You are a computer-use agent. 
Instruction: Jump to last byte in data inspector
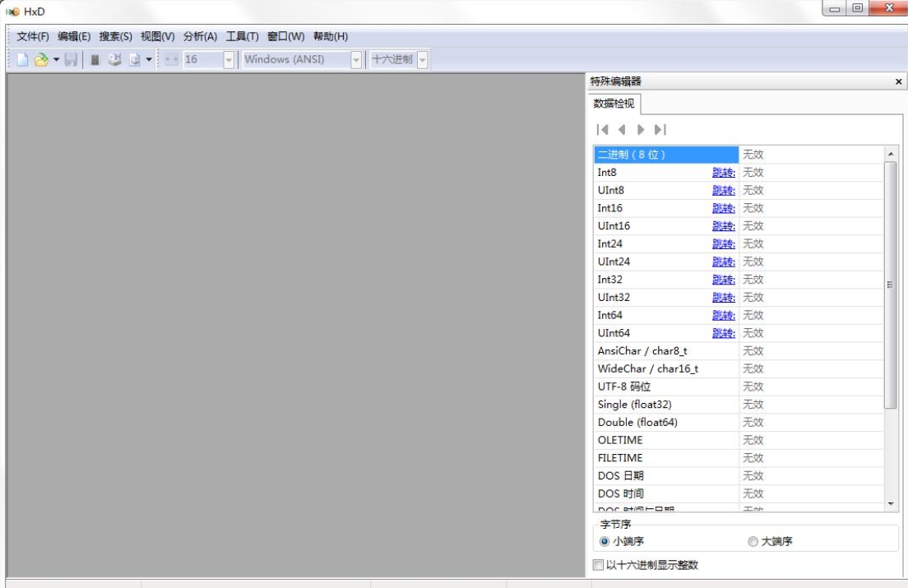pos(660,130)
